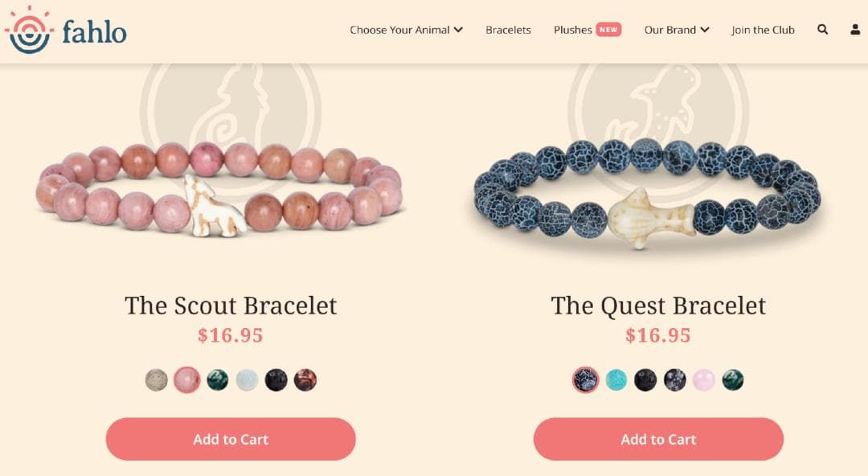
Task: Click the NEW badge beside Plushes
Action: [608, 30]
